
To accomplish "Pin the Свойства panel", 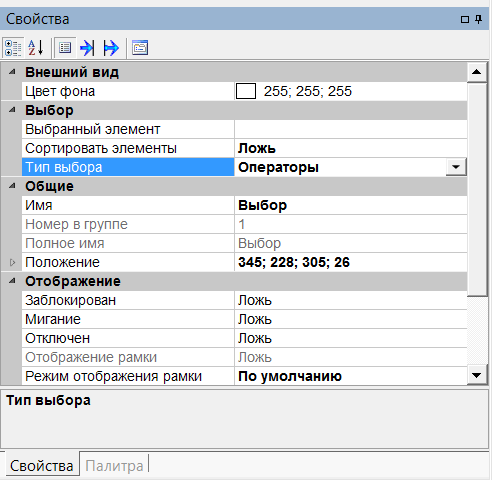I will tap(479, 19).
